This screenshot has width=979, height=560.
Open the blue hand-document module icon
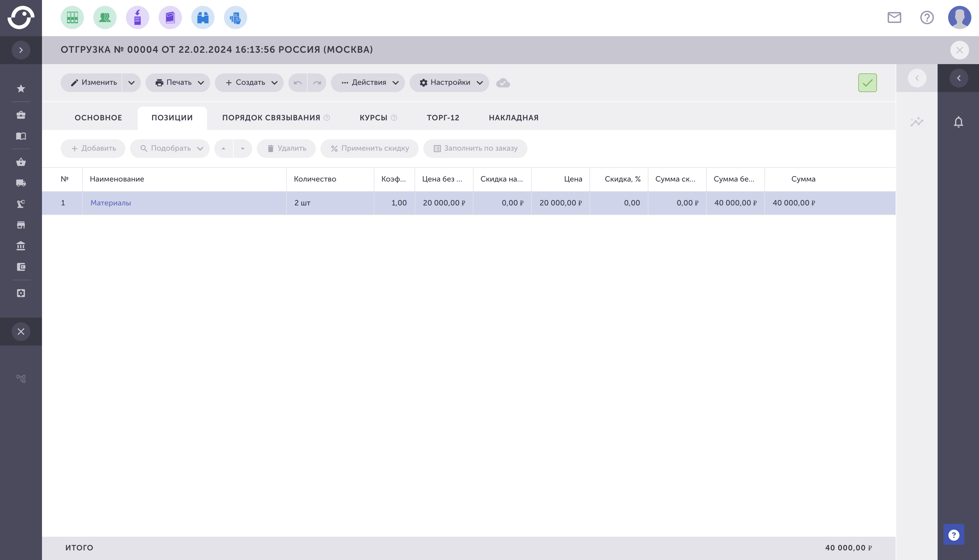[x=236, y=18]
